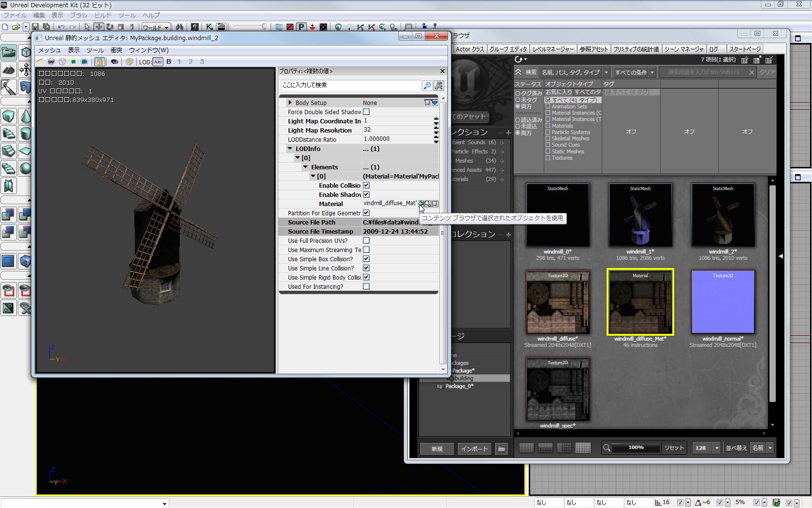Open the ワールド coordinate system dropdown
Screen dimensions: 812x508
point(155,27)
